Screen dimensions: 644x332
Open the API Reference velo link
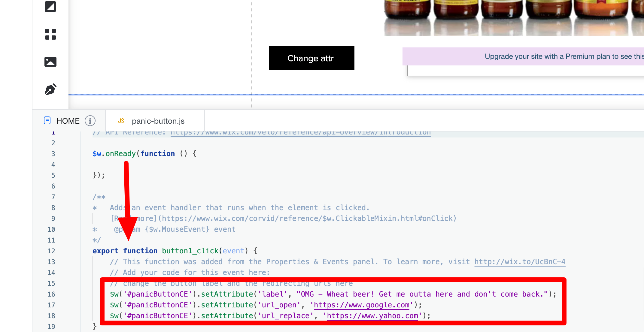300,133
